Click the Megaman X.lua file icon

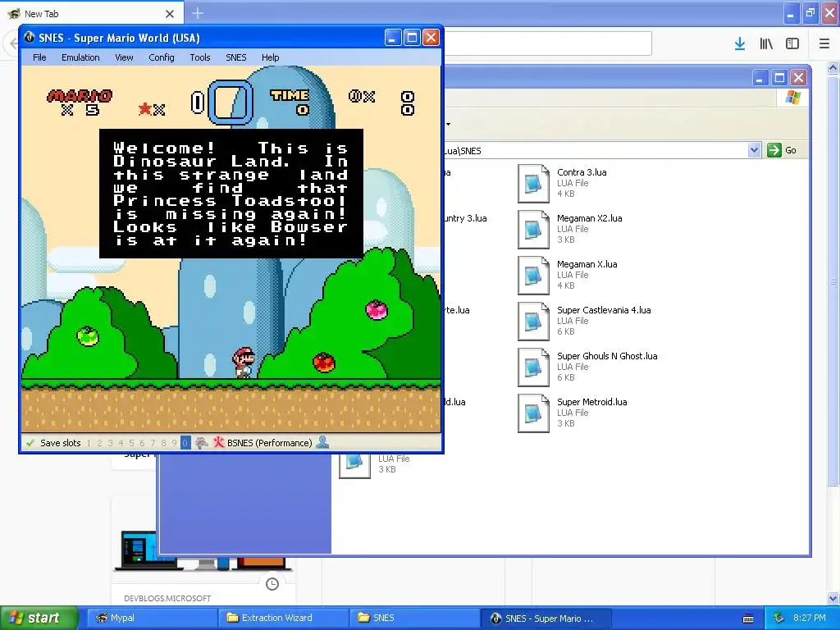pos(533,276)
